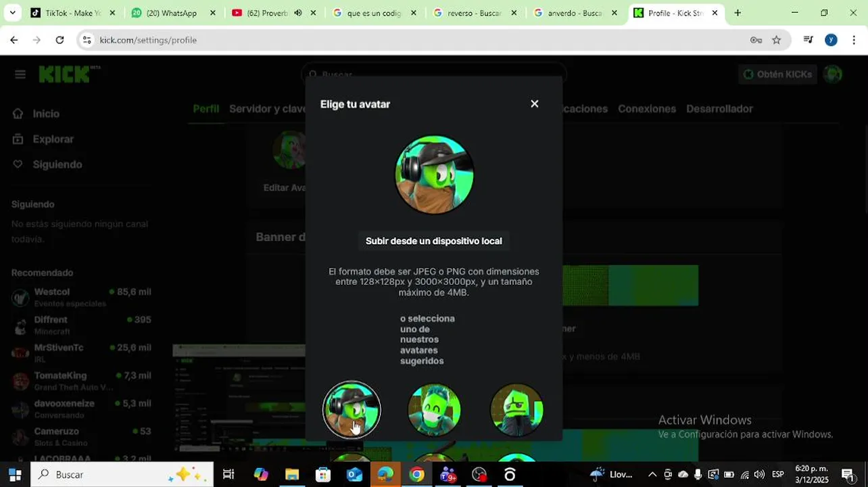Open Westcol recommended channel
Image resolution: width=868 pixels, height=487 pixels.
(81, 297)
